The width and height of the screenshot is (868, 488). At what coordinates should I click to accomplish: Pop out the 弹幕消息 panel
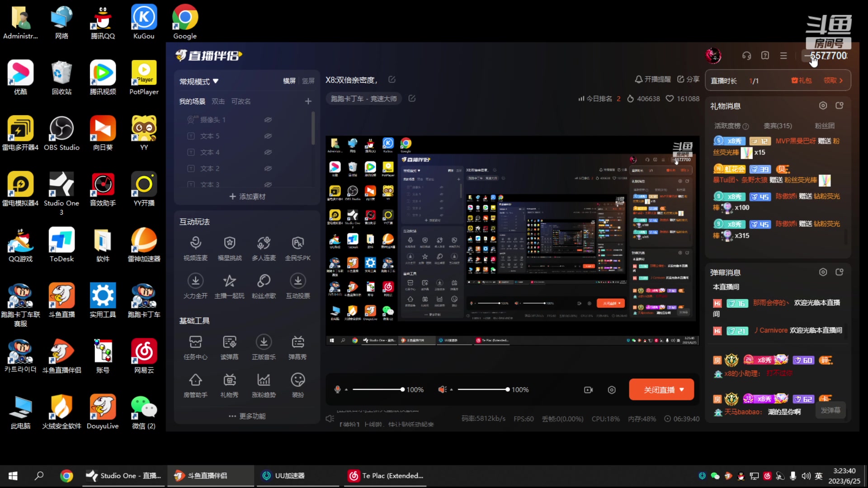pyautogui.click(x=840, y=272)
